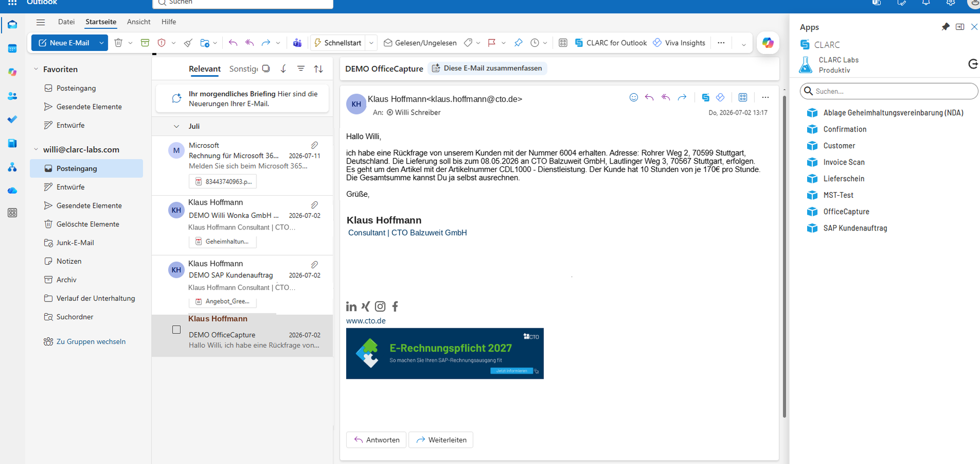Open the Calendar app in left rail
Screen dimensions: 980x464
tap(13, 48)
